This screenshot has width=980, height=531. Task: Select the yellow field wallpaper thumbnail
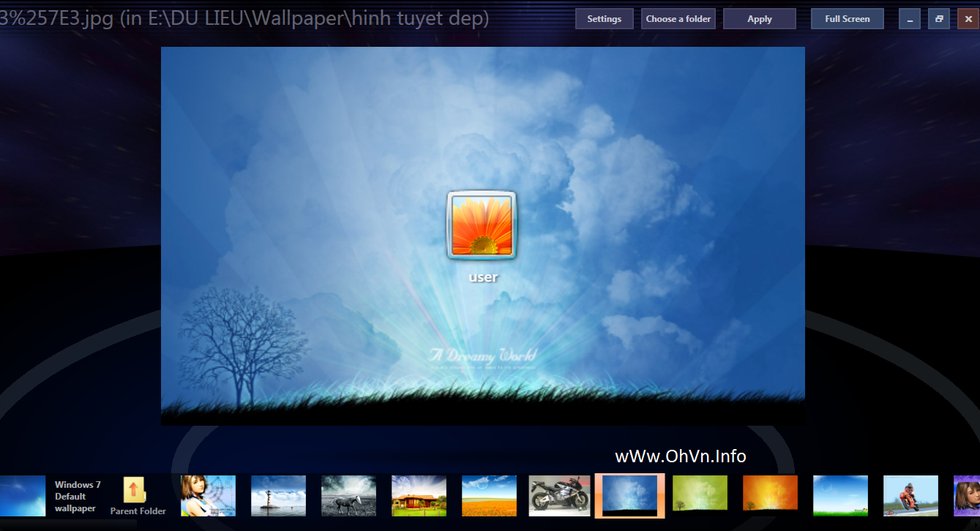click(x=490, y=496)
